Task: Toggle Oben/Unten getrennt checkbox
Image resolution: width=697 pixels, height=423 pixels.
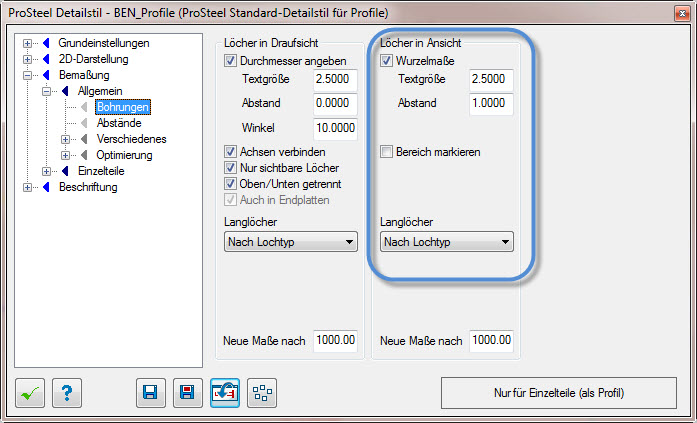Action: (230, 184)
